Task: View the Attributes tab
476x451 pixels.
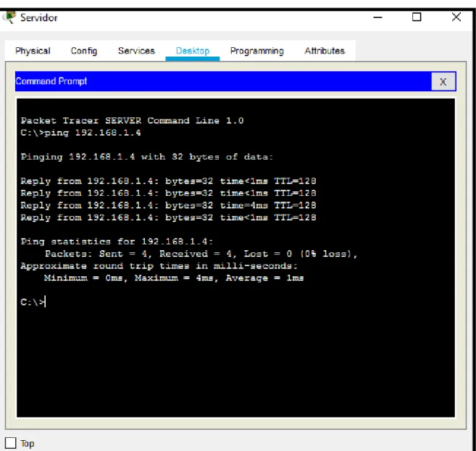Action: click(325, 51)
